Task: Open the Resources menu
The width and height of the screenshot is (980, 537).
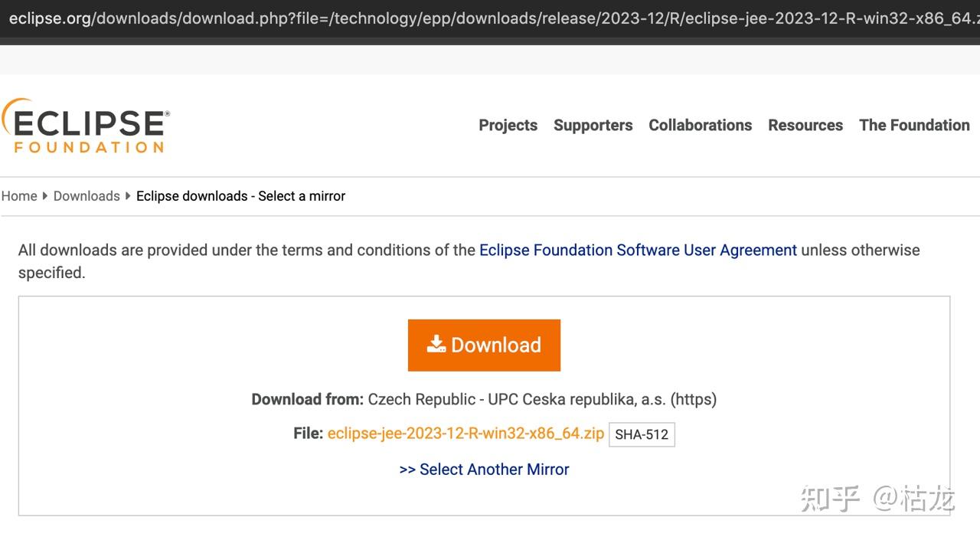Action: pyautogui.click(x=805, y=125)
